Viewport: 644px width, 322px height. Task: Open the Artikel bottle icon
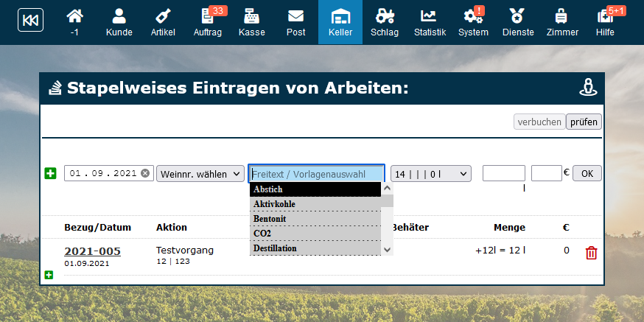coord(163,16)
